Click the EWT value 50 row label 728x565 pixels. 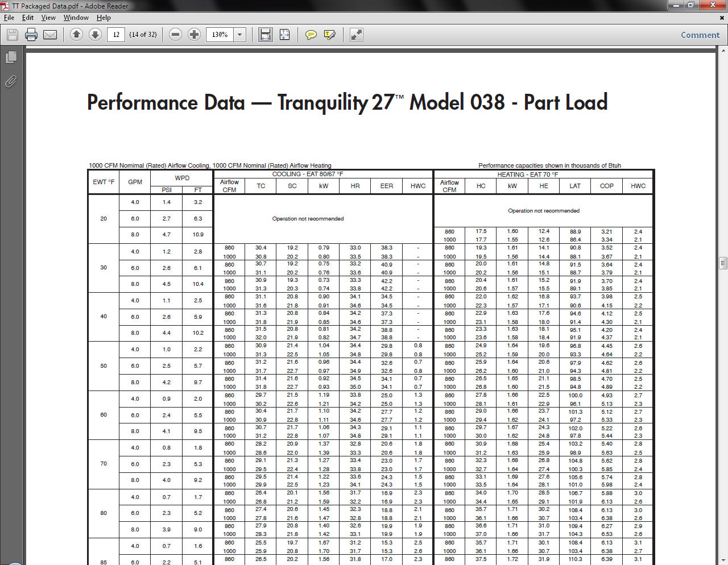coord(104,366)
